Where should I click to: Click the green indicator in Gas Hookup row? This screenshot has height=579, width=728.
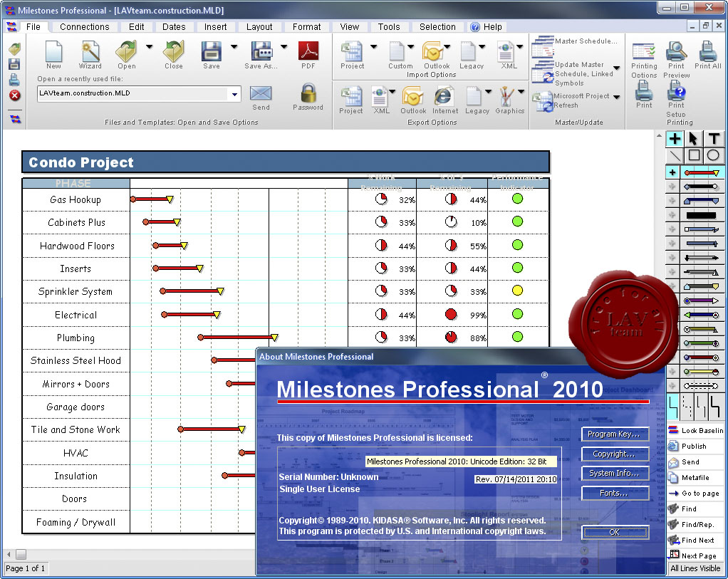(517, 199)
